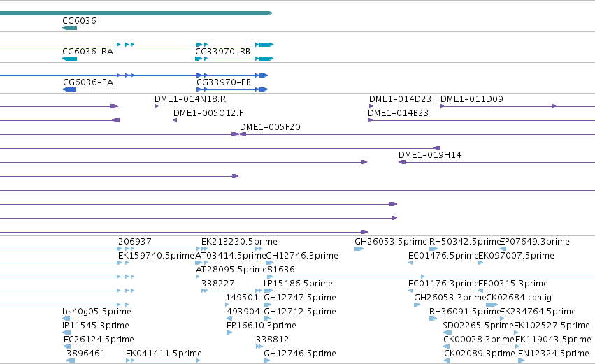Image resolution: width=595 pixels, height=364 pixels.
Task: Click EST label 81636
Action: coord(281,270)
